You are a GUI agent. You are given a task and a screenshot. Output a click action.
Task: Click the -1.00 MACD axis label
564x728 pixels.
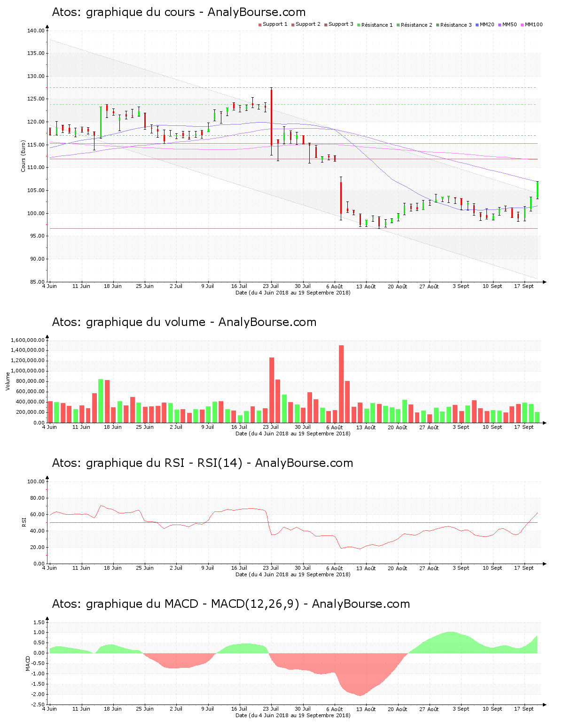38,674
